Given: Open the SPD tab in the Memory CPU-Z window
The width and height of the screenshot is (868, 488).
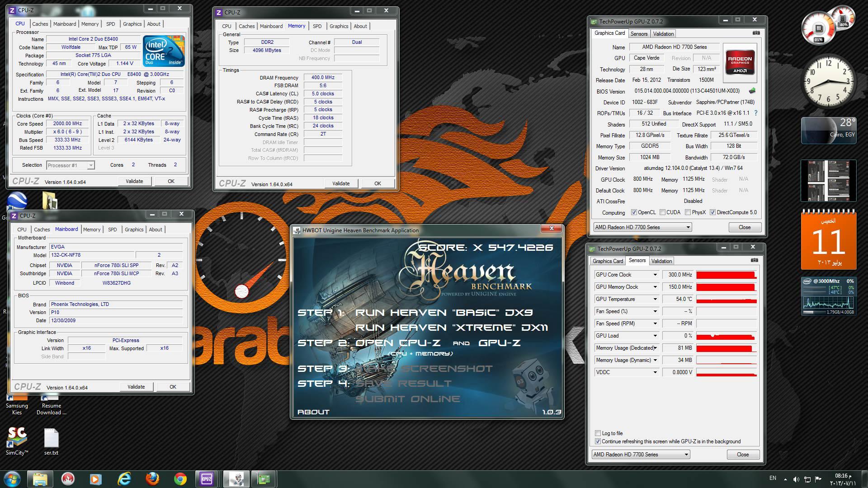Looking at the screenshot, I should (317, 26).
